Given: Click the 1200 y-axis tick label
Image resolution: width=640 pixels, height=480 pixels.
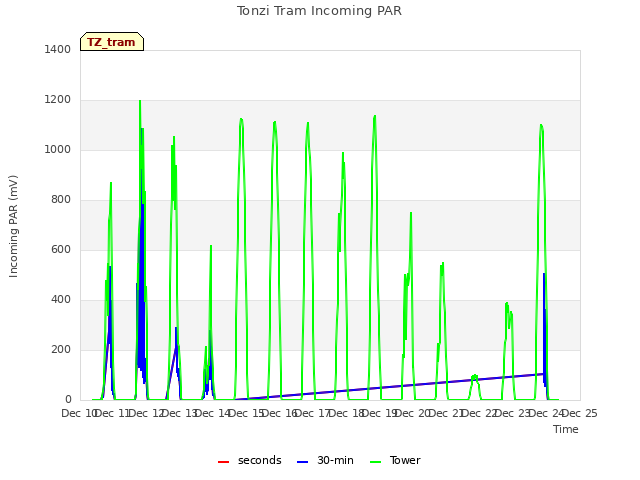Looking at the screenshot, I should pos(58,100).
